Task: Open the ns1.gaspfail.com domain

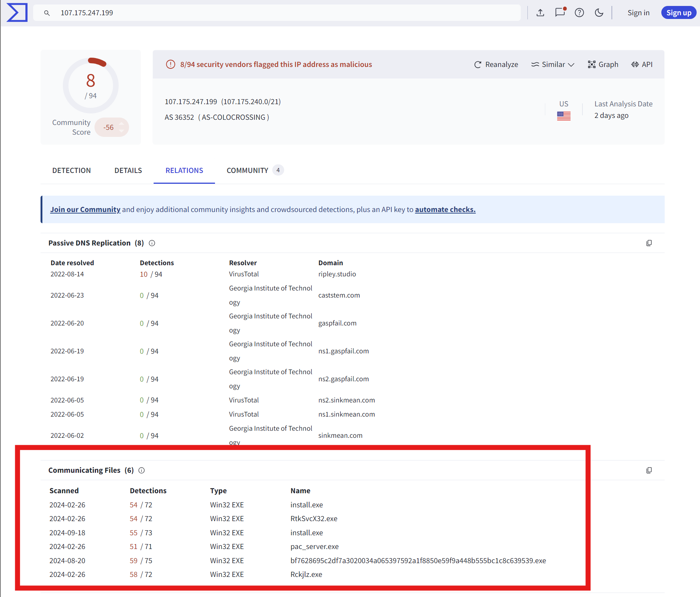Action: coord(344,351)
